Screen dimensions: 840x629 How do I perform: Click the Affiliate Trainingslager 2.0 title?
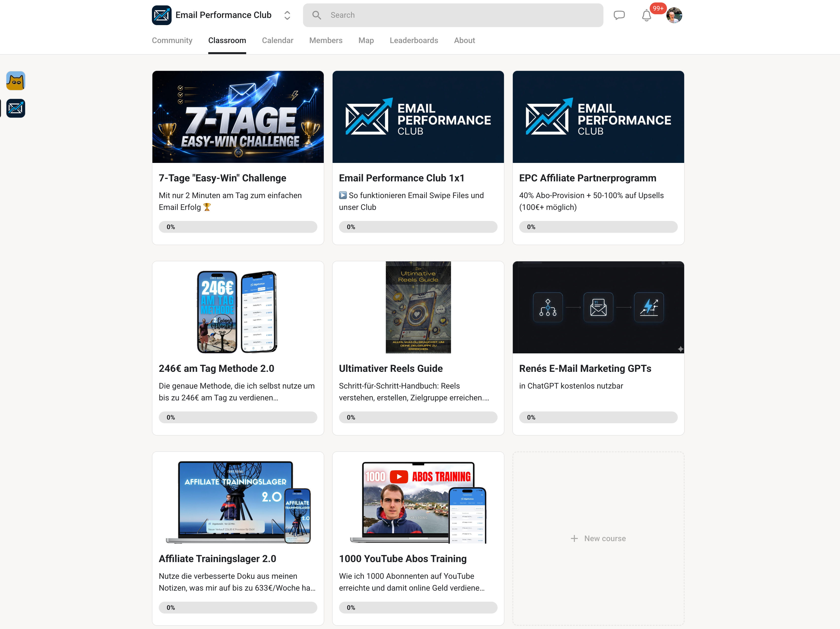point(218,559)
